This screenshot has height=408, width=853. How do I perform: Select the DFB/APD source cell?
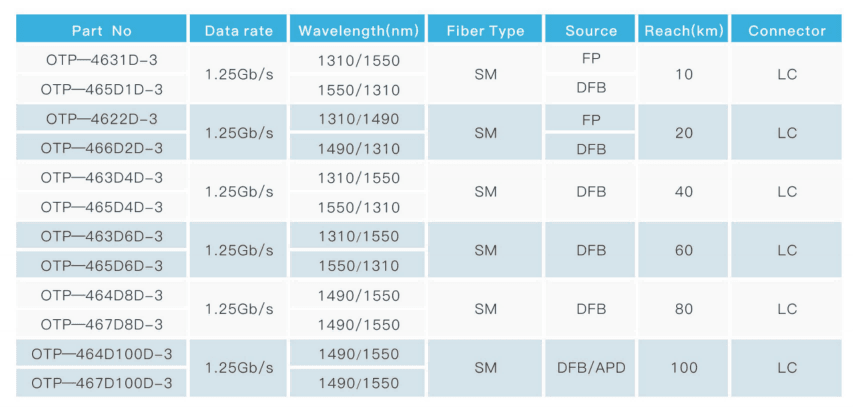pyautogui.click(x=590, y=369)
